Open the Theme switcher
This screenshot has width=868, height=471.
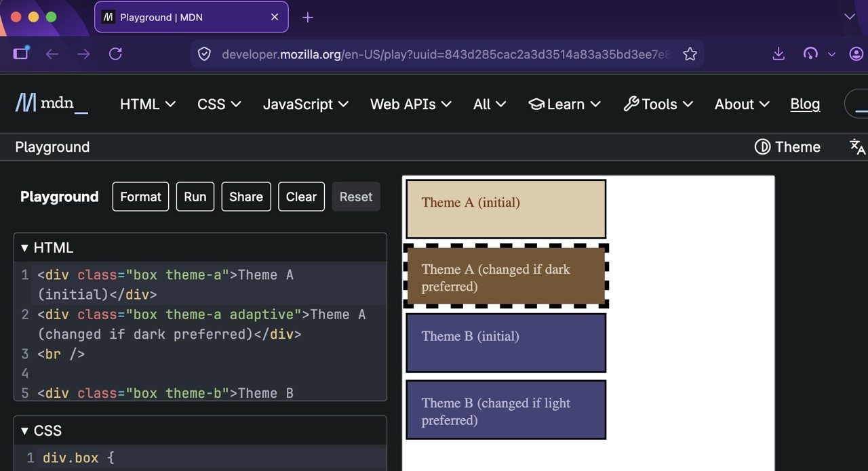point(787,146)
